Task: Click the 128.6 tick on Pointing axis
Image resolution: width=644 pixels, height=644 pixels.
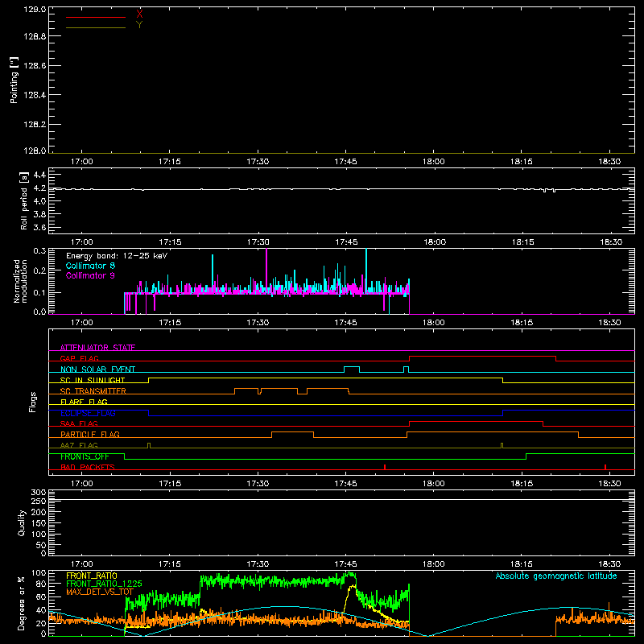Action: (x=35, y=65)
